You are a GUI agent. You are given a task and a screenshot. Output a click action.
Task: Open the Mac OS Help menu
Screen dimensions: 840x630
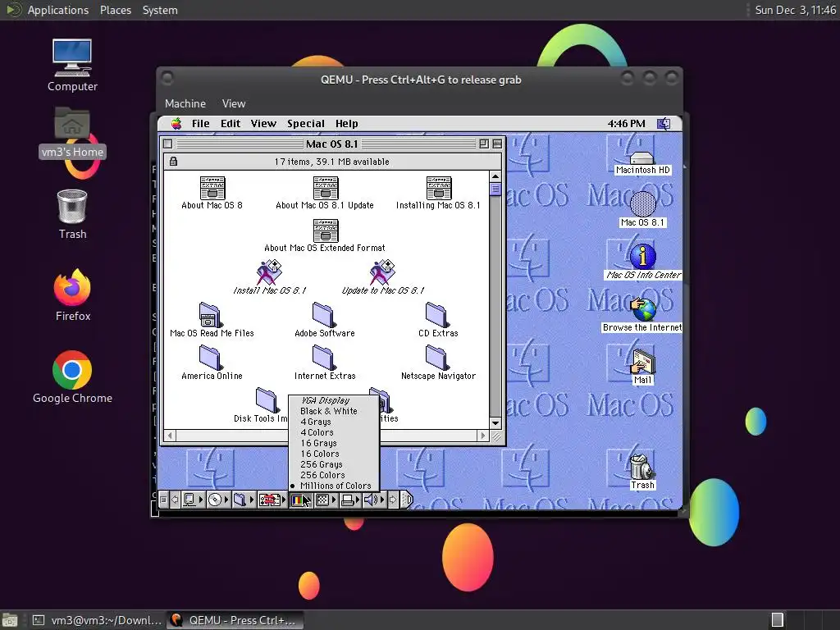pos(347,124)
